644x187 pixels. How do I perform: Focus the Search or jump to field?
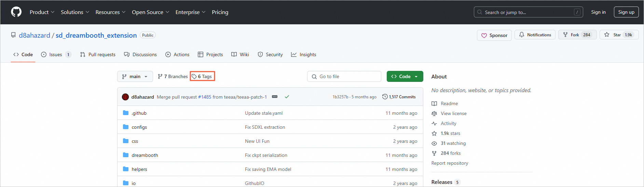pos(528,12)
